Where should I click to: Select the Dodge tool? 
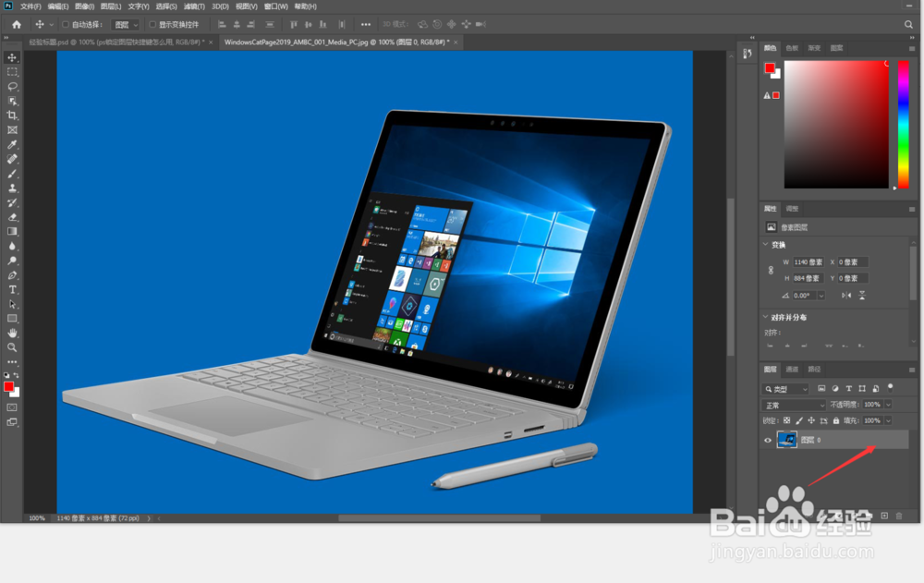12,261
